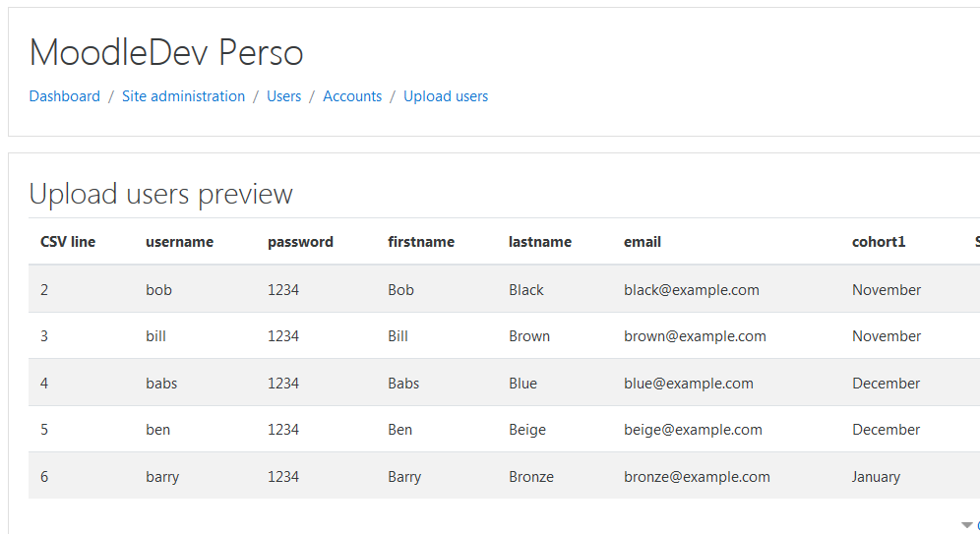Select email brown@example.com
980x534 pixels.
tap(695, 336)
